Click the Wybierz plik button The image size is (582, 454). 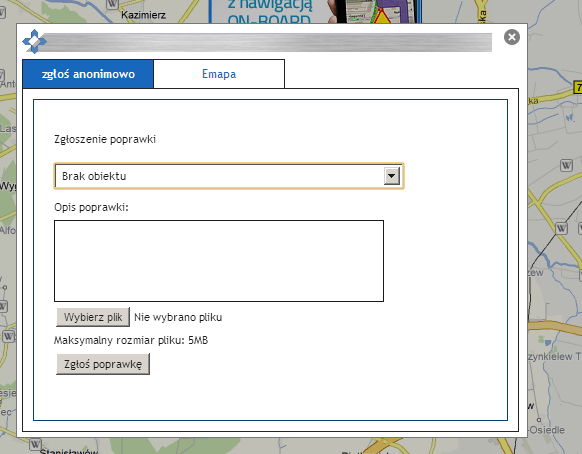(93, 317)
